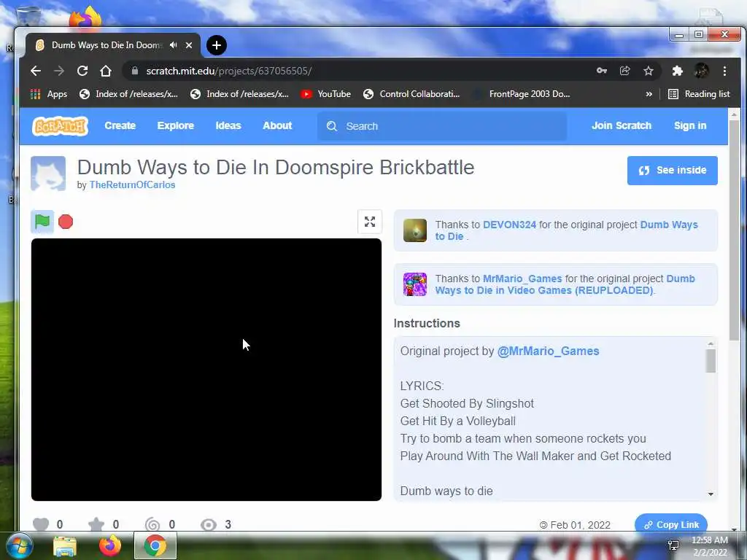
Task: Mute the tab via the speaker icon
Action: (174, 45)
